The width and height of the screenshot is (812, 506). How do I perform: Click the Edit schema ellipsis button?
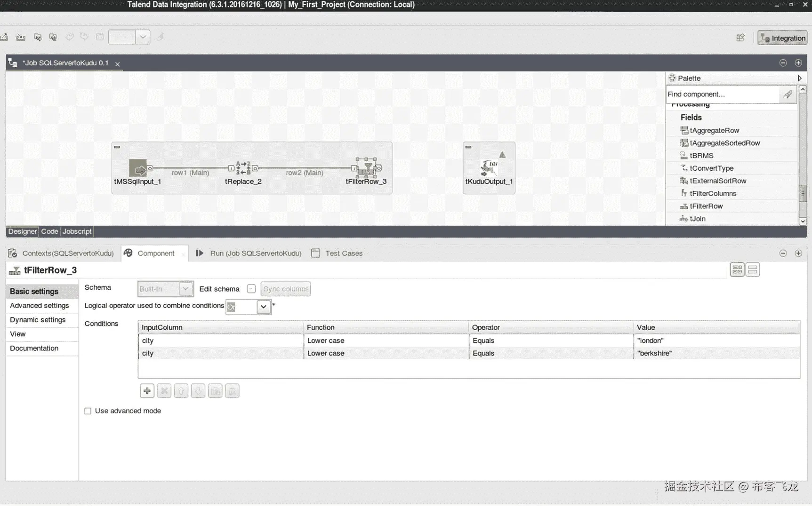pyautogui.click(x=251, y=289)
